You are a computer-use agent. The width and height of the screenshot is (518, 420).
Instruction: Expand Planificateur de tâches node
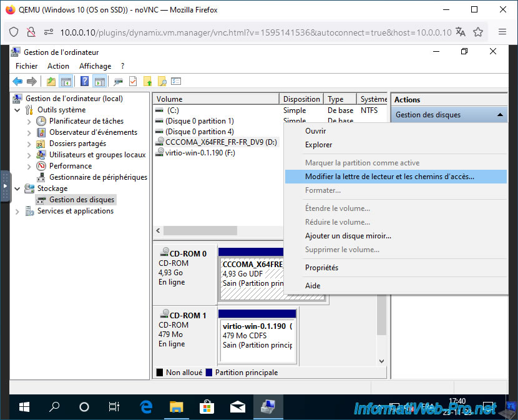(29, 122)
